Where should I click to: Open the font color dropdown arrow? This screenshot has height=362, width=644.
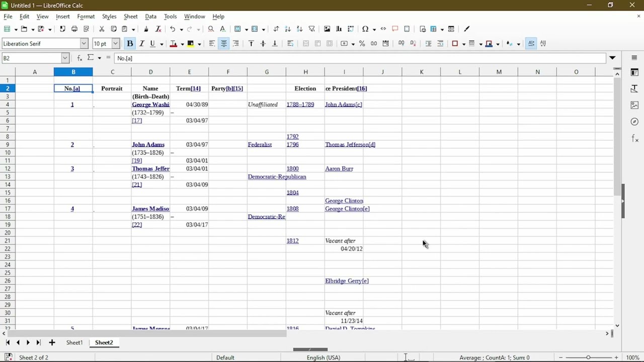(x=182, y=44)
